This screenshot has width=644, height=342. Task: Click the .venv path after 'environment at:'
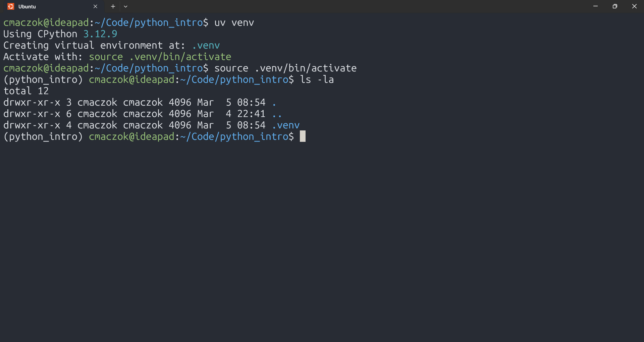point(206,45)
